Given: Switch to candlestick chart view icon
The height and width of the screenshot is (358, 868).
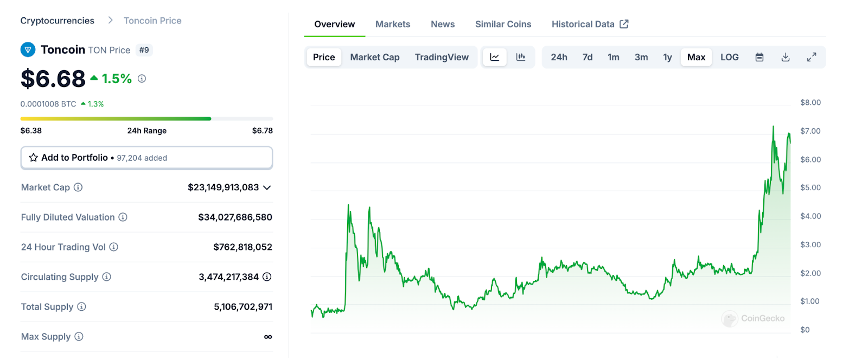Looking at the screenshot, I should coord(521,57).
